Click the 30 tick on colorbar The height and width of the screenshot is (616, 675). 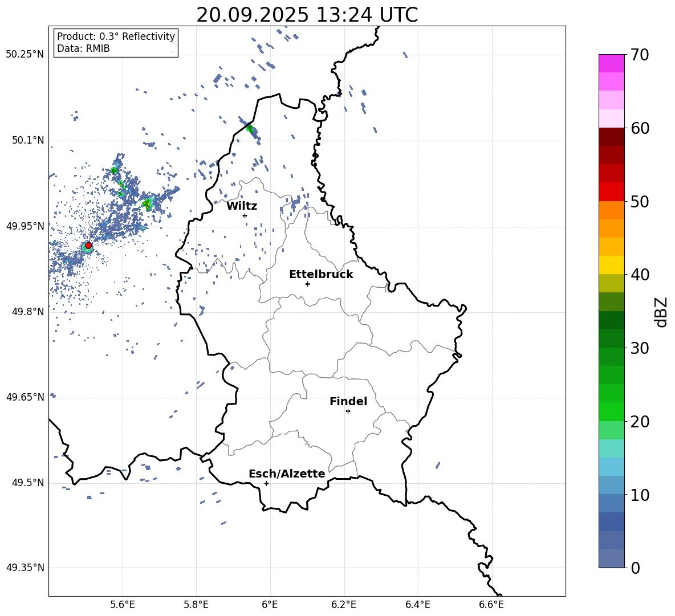pyautogui.click(x=640, y=348)
